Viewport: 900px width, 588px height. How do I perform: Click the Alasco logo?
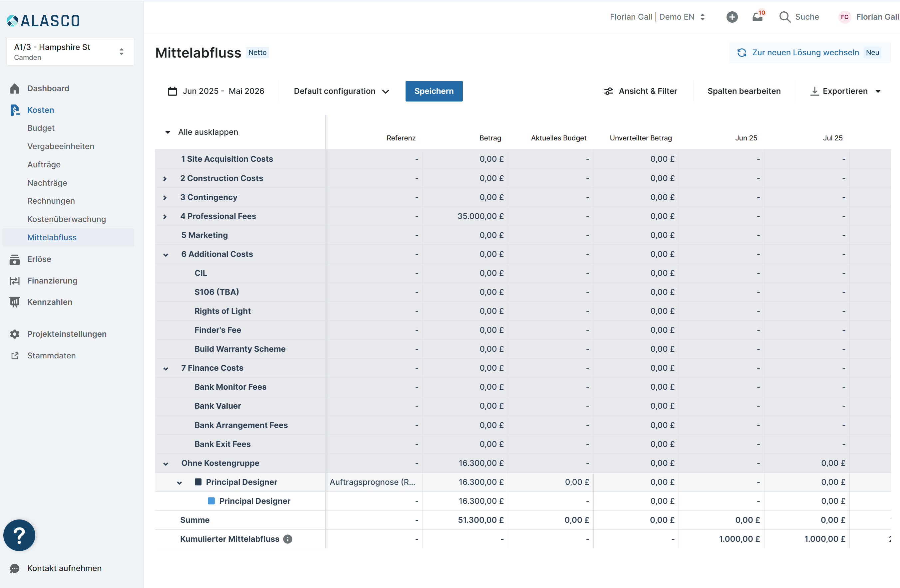click(43, 20)
